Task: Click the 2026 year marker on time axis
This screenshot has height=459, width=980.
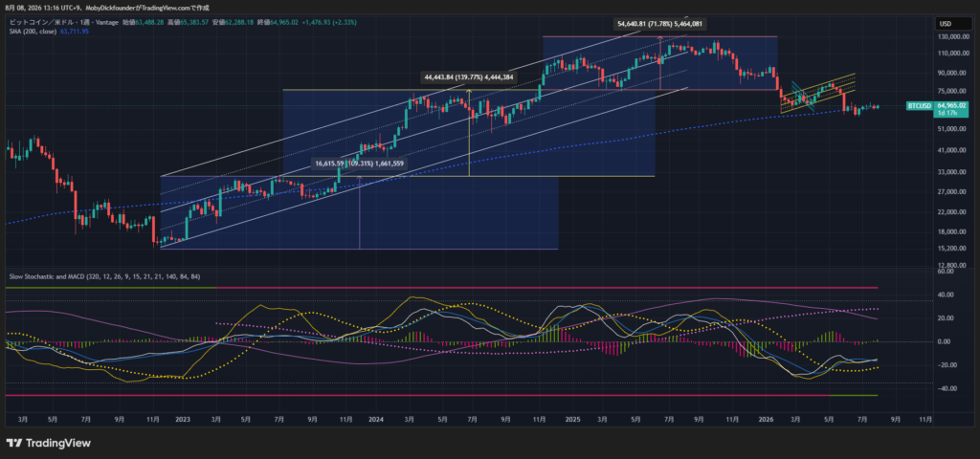Action: [768, 420]
